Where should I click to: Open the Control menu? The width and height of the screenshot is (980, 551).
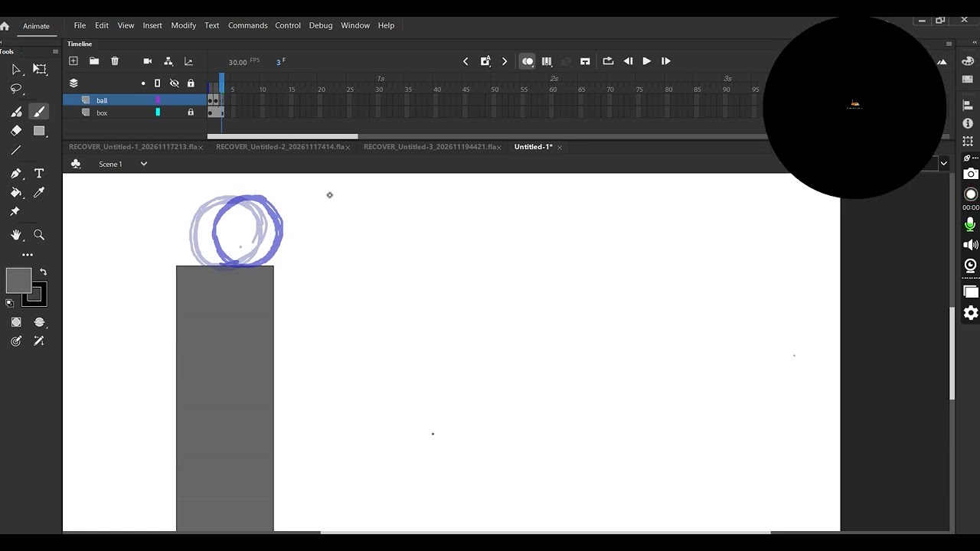pyautogui.click(x=288, y=25)
